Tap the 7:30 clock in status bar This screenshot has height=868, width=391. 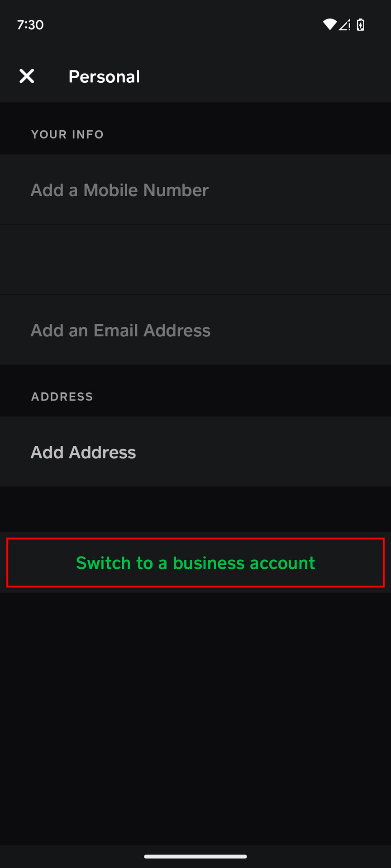pyautogui.click(x=30, y=24)
